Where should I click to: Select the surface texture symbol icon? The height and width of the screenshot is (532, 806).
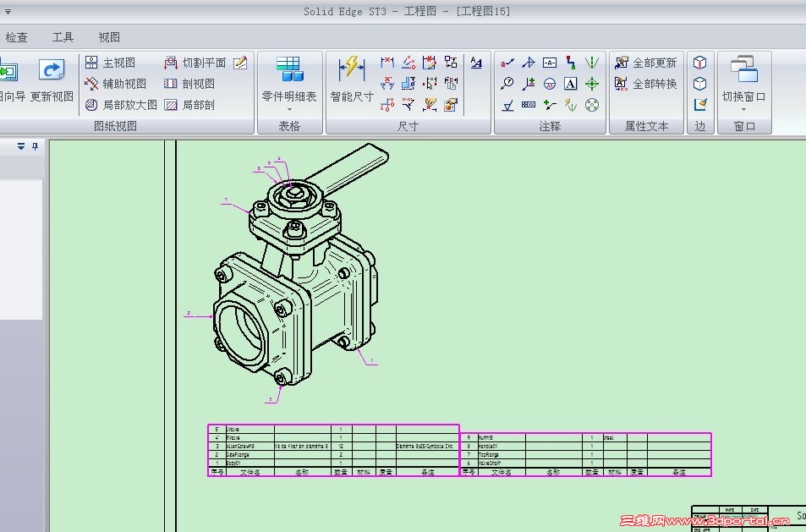point(507,105)
